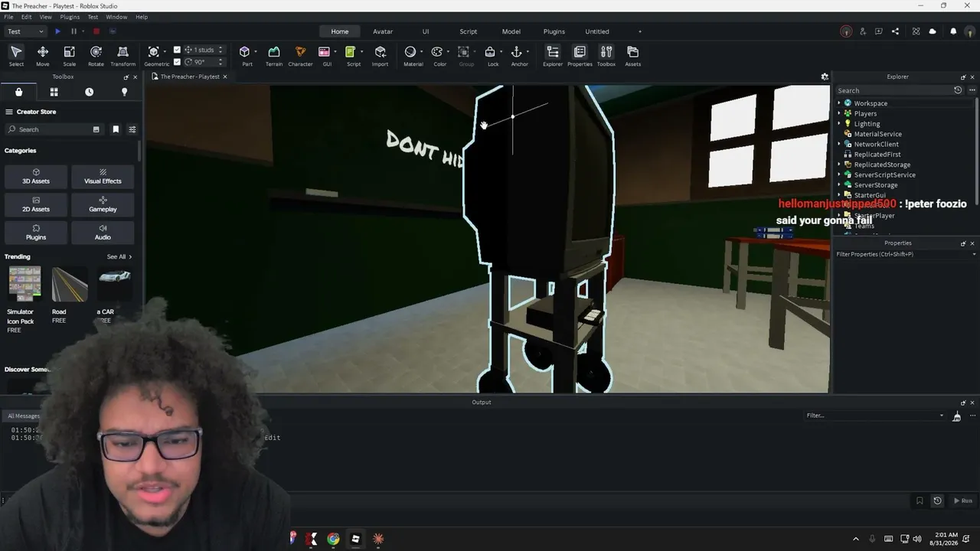The image size is (980, 551).
Task: Switch to the Model ribbon tab
Action: click(x=511, y=31)
